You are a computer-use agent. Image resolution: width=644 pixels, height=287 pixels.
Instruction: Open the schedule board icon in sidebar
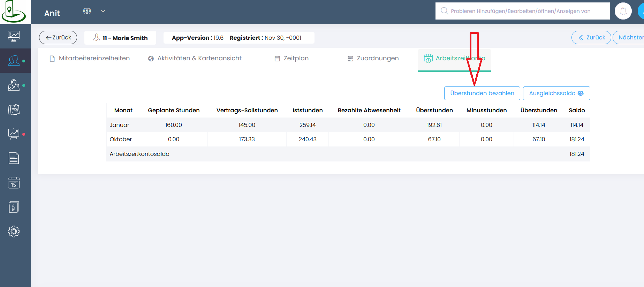coord(14,109)
